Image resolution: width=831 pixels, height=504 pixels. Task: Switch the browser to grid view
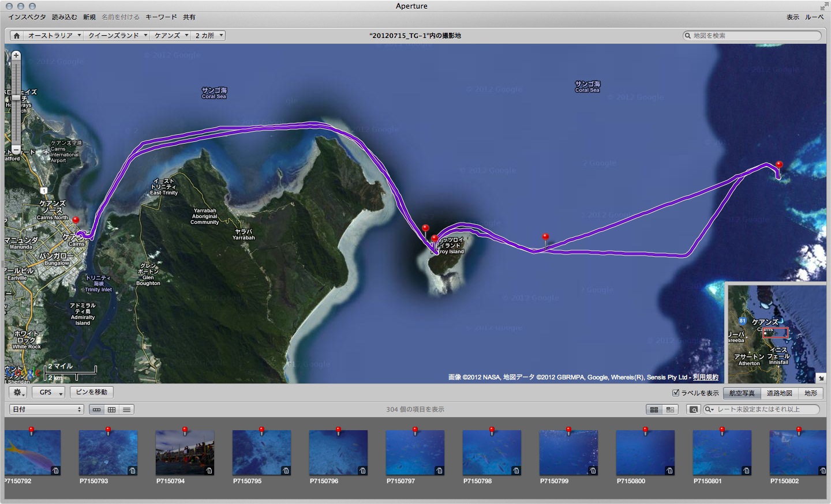point(111,409)
